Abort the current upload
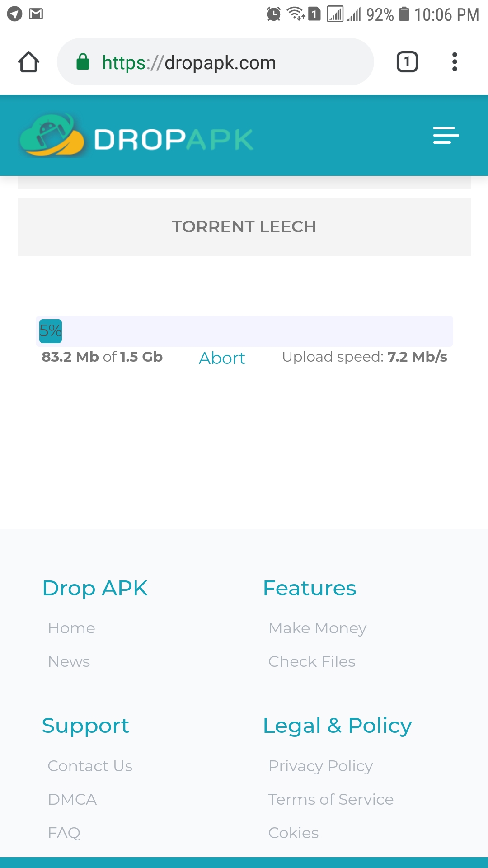The image size is (488, 868). [222, 358]
